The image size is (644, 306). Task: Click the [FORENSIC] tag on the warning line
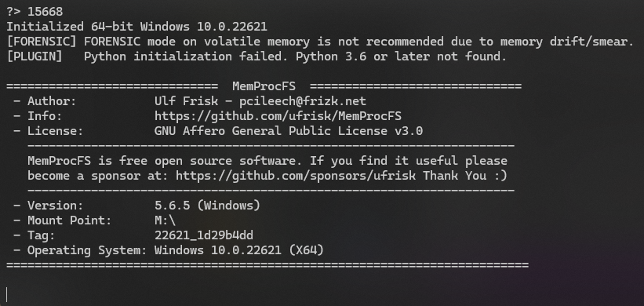click(42, 42)
